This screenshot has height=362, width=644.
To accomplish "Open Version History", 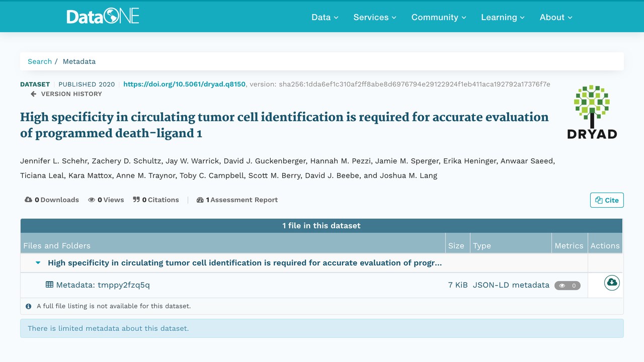I will click(x=66, y=94).
